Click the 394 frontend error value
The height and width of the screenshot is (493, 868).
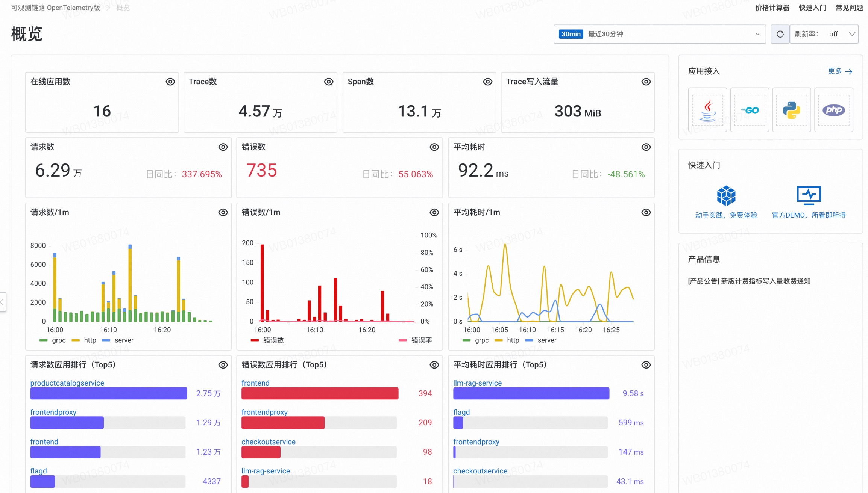(425, 393)
